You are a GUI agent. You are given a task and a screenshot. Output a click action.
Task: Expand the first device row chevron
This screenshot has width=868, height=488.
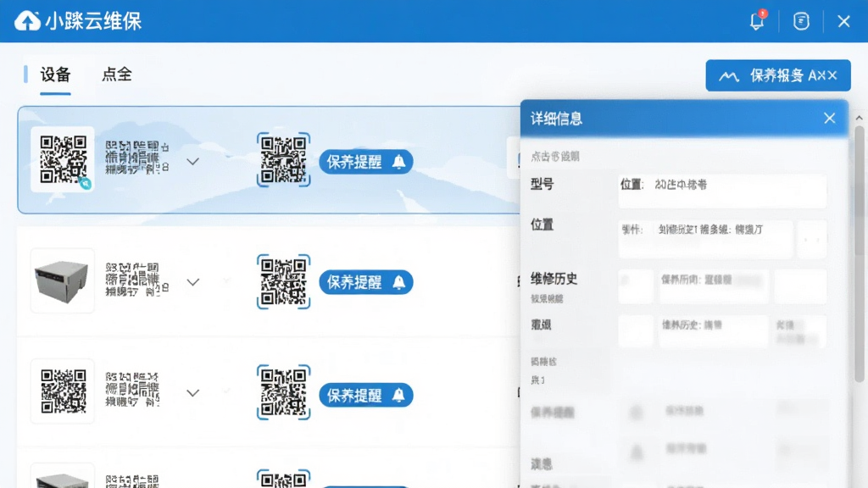click(x=192, y=162)
